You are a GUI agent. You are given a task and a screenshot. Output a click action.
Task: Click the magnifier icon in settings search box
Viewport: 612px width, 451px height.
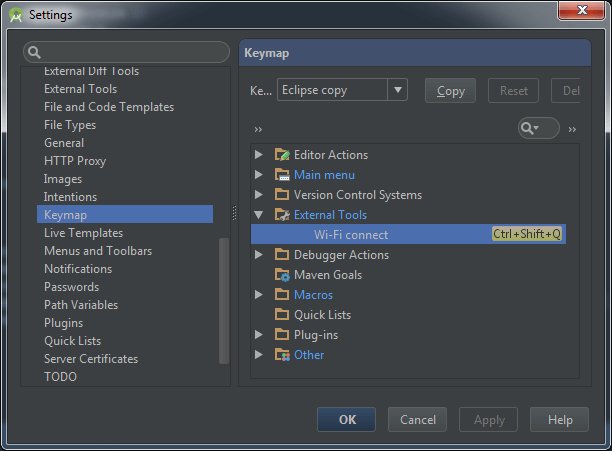[34, 52]
